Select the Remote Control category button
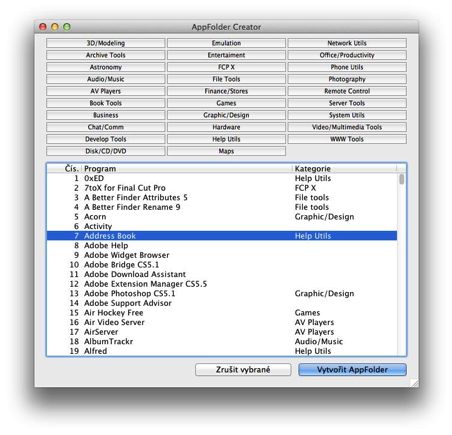 pyautogui.click(x=347, y=91)
